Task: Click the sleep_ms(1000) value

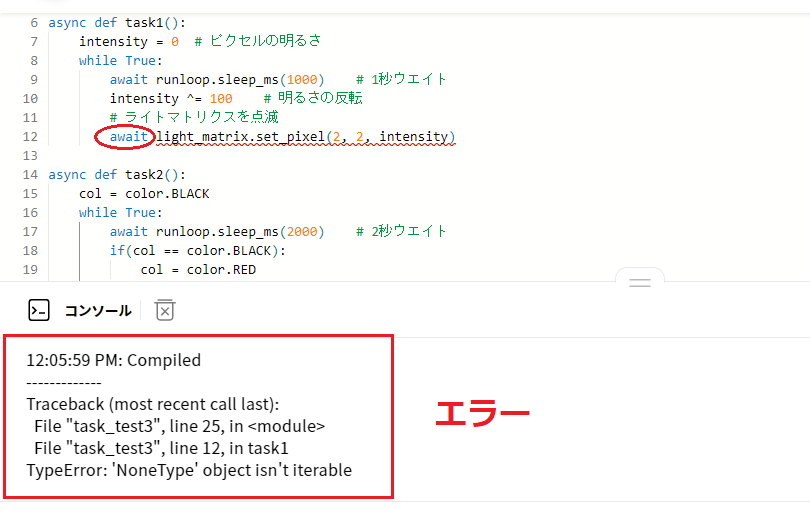Action: pos(302,80)
